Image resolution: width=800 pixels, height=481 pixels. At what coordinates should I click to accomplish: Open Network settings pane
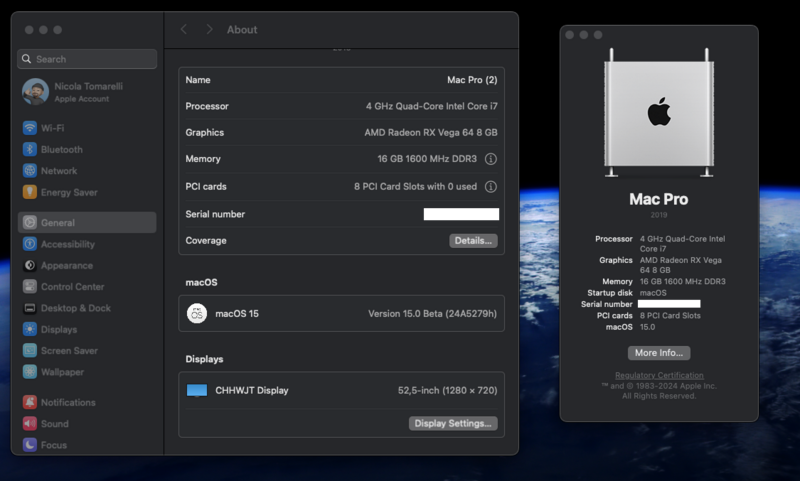pos(58,171)
